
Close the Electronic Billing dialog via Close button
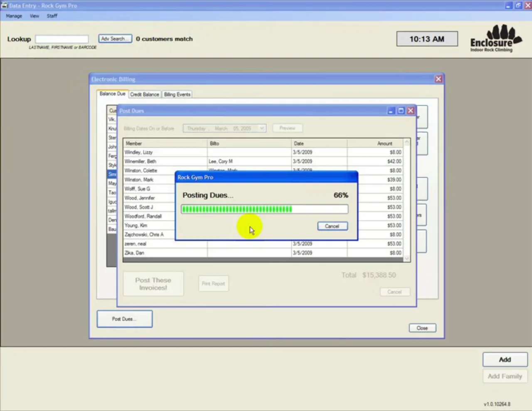[x=422, y=328]
